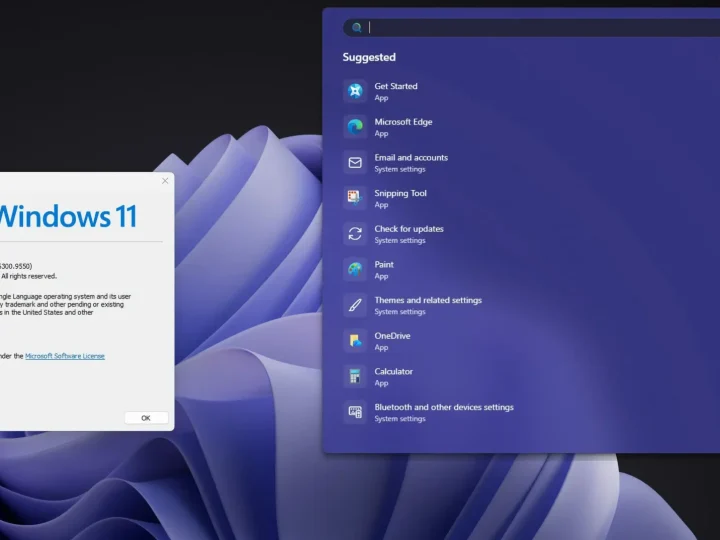Click the Suggested heading
Viewport: 720px width, 540px height.
[x=369, y=57]
